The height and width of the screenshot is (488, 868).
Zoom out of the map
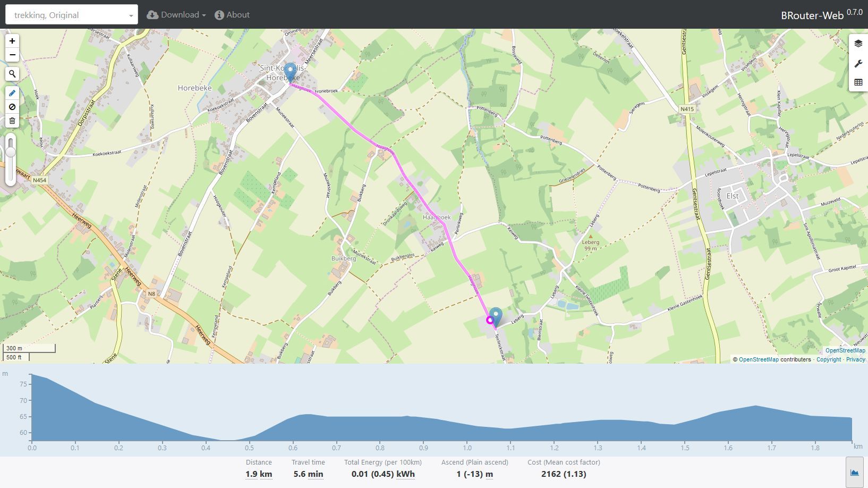[12, 55]
